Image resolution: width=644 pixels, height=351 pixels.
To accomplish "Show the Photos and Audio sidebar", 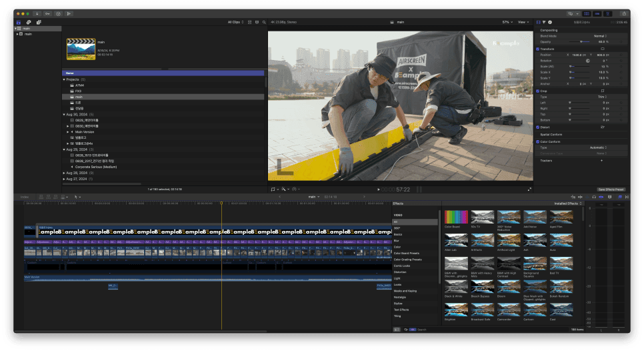I will (x=28, y=22).
